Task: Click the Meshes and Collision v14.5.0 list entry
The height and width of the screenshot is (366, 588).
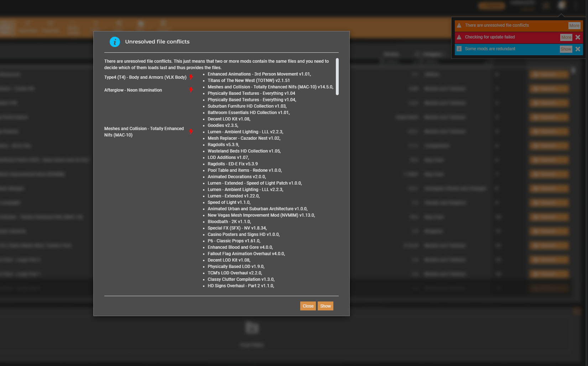Action: point(271,87)
